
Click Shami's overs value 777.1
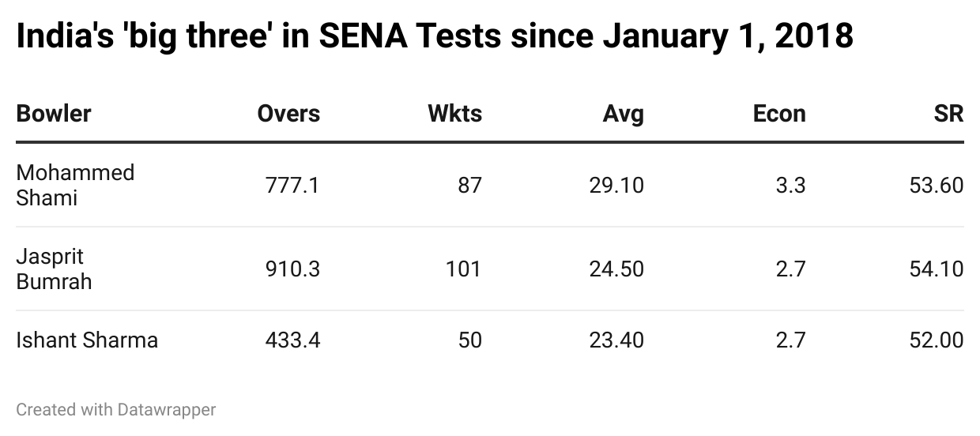(x=292, y=186)
